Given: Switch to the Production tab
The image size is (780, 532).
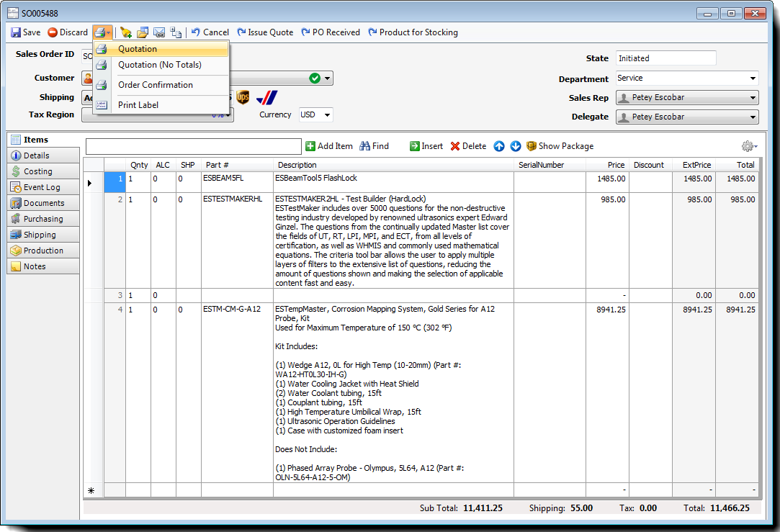Looking at the screenshot, I should pyautogui.click(x=43, y=251).
